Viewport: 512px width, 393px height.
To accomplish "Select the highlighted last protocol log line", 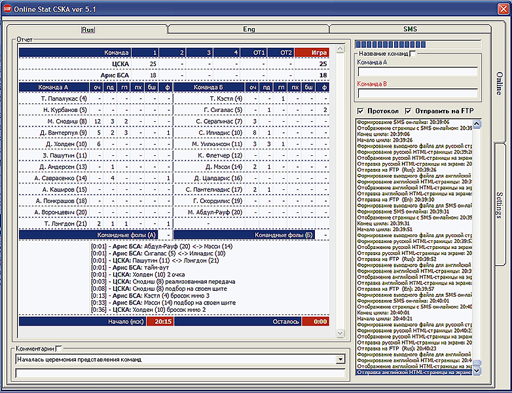I will click(x=414, y=372).
